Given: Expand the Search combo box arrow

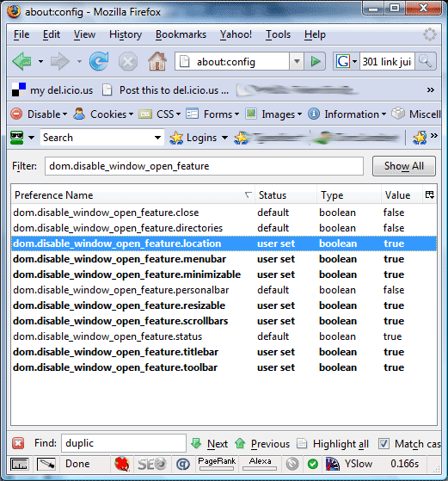Looking at the screenshot, I should tap(157, 138).
